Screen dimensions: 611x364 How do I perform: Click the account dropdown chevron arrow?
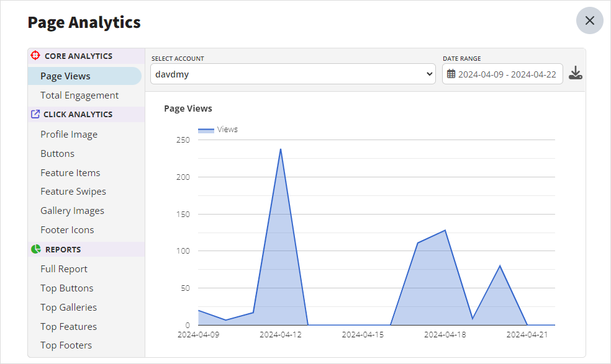[x=430, y=74]
